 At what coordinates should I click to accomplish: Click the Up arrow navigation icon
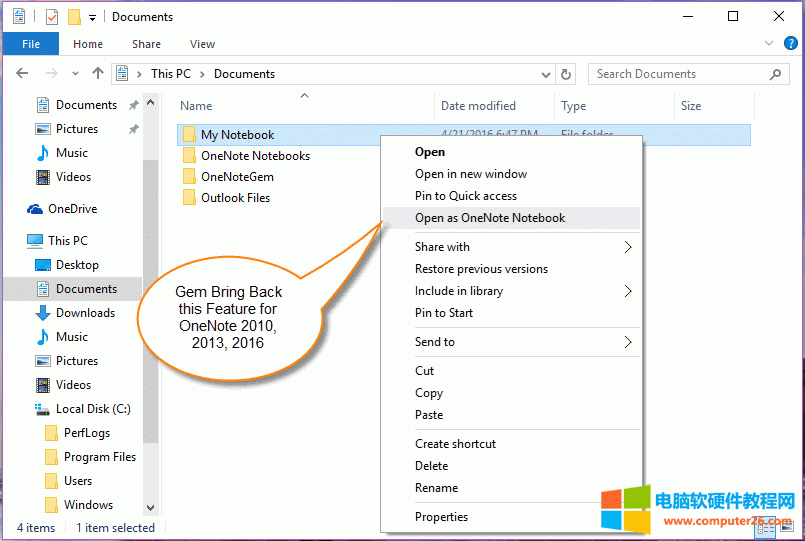click(97, 74)
